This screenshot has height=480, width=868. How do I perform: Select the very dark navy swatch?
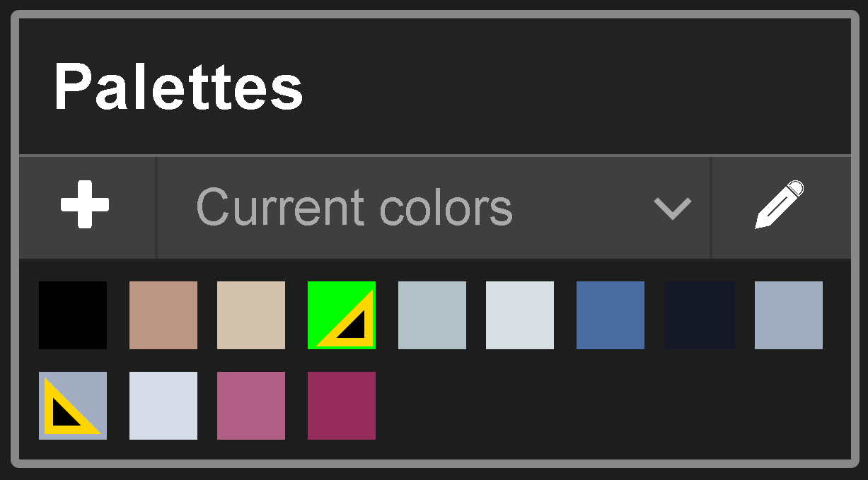pyautogui.click(x=700, y=315)
